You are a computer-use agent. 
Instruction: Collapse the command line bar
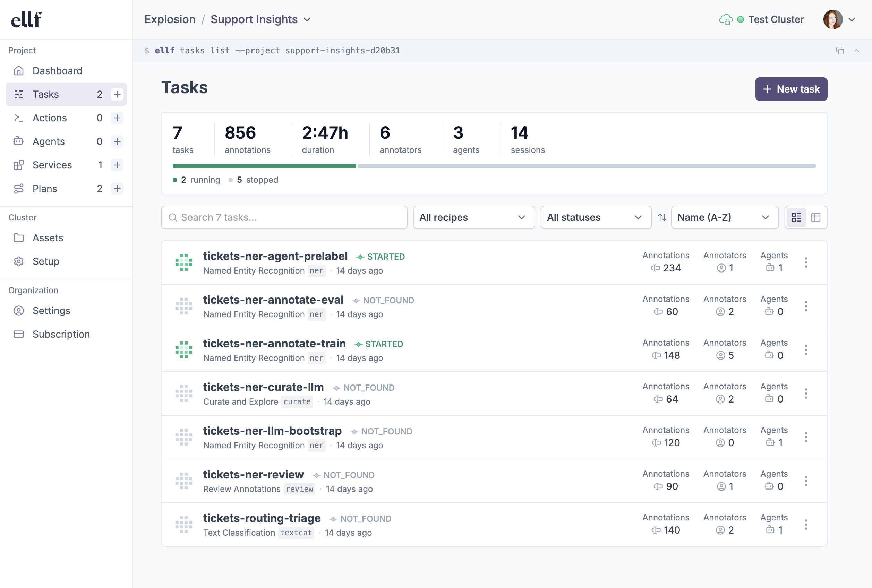click(x=857, y=51)
